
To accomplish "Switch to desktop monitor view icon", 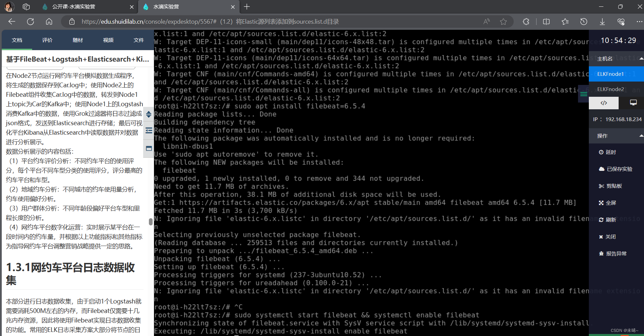I will click(633, 103).
